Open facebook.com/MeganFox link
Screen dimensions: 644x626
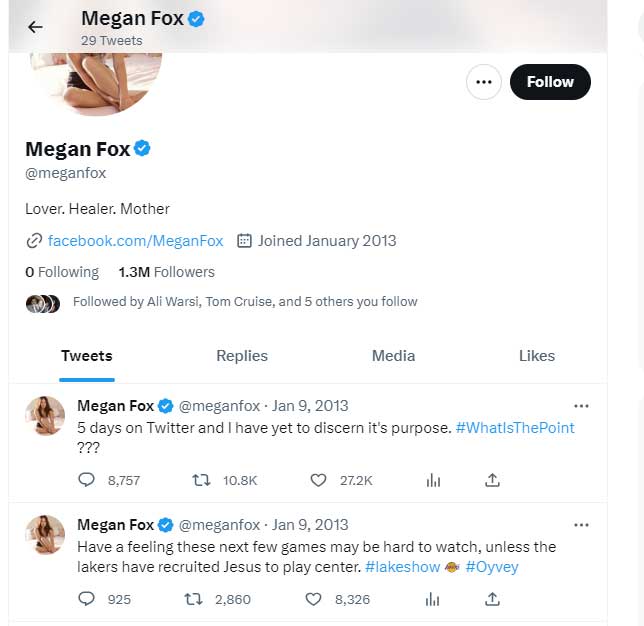coord(135,241)
